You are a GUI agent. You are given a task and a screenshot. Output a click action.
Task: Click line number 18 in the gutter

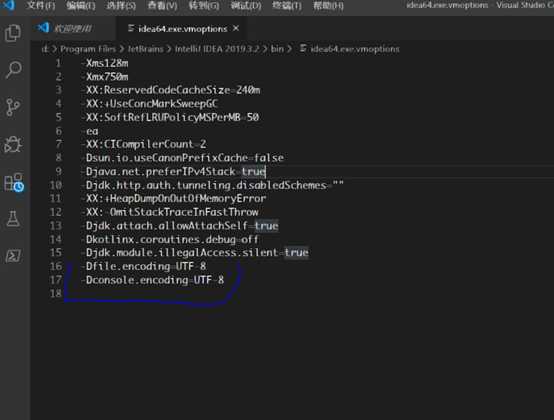(56, 293)
